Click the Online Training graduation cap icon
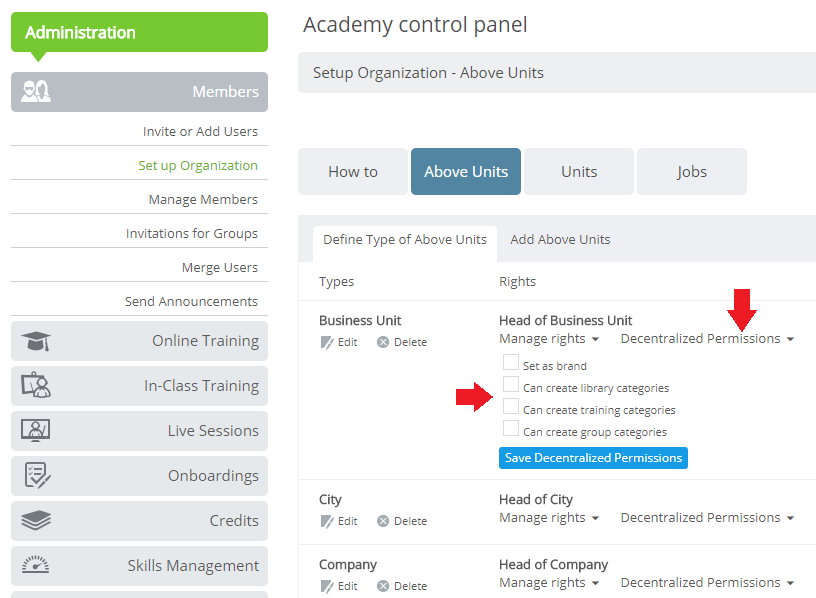The height and width of the screenshot is (598, 816). tap(36, 341)
